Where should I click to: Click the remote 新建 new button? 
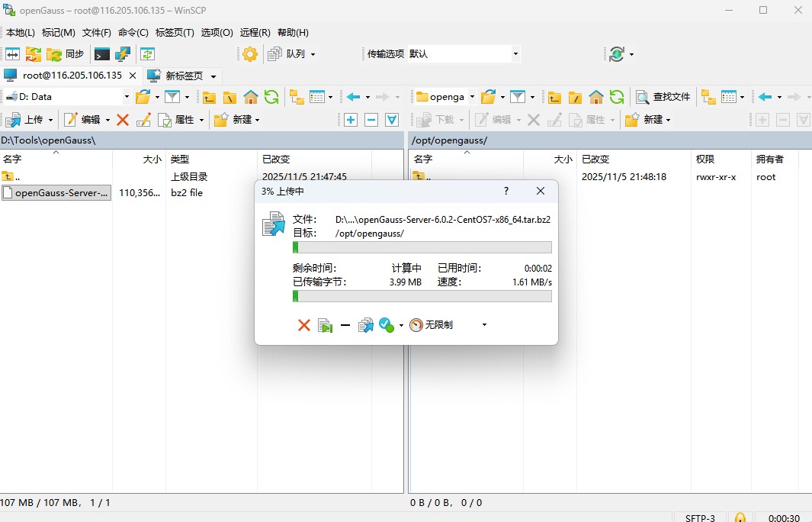tap(644, 120)
